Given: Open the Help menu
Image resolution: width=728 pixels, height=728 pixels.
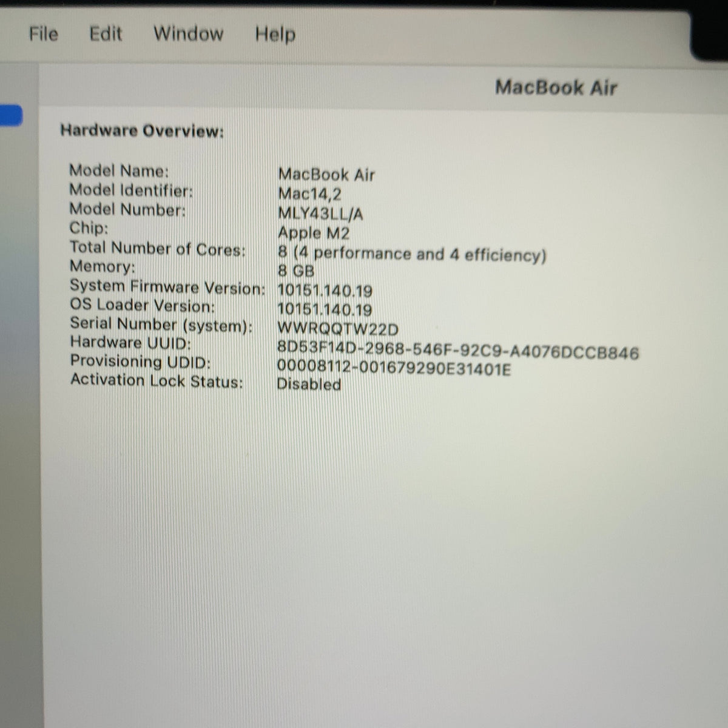Looking at the screenshot, I should click(x=275, y=35).
